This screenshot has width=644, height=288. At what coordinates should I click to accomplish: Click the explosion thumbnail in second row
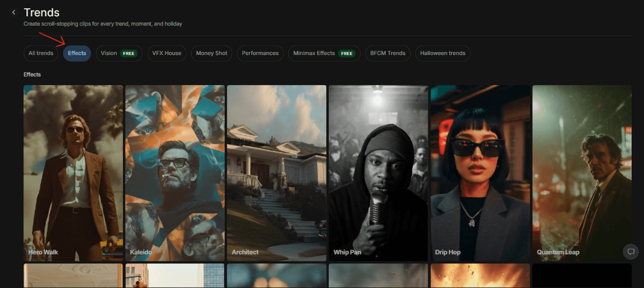pyautogui.click(x=480, y=276)
